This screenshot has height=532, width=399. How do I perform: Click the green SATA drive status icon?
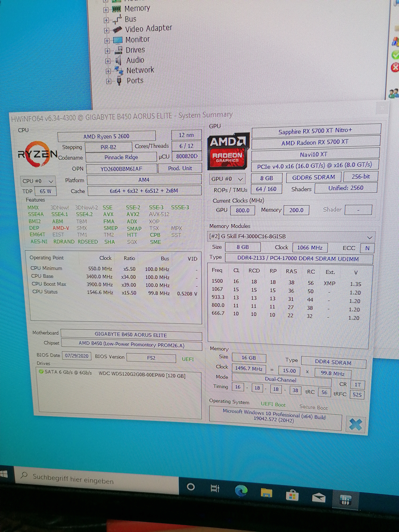pyautogui.click(x=41, y=372)
